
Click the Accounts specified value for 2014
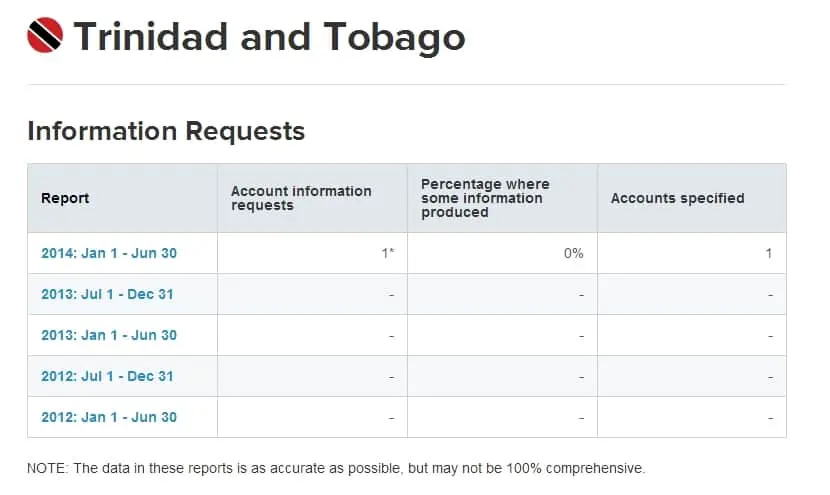pos(768,253)
